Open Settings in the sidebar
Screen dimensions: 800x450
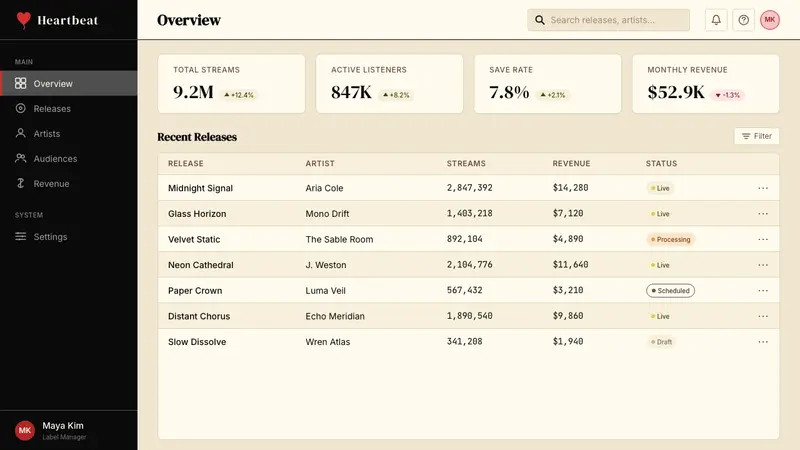(69, 236)
